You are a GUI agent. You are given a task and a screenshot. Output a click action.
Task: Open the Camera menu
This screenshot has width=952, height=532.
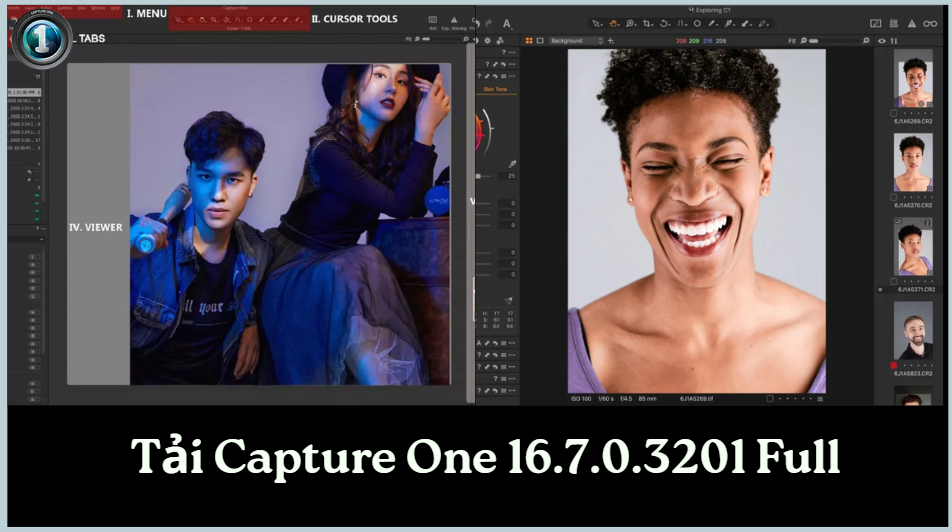pyautogui.click(x=65, y=6)
